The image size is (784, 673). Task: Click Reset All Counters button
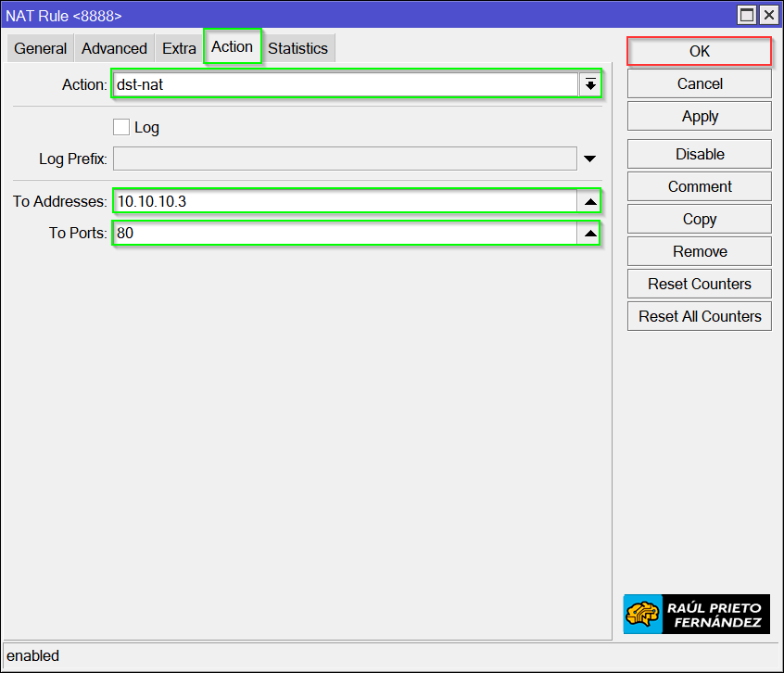click(699, 316)
